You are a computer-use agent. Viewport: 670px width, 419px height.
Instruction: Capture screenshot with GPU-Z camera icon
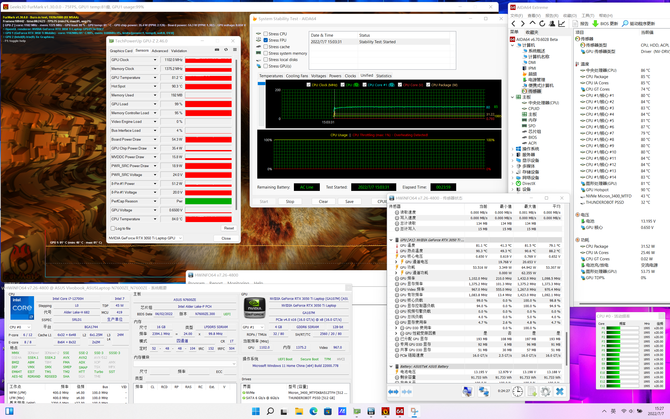tap(217, 50)
